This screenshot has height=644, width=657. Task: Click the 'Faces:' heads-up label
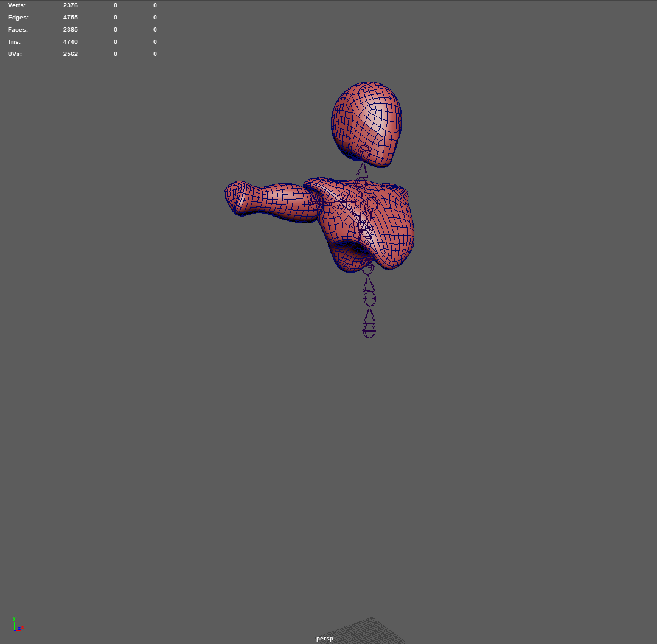click(18, 30)
